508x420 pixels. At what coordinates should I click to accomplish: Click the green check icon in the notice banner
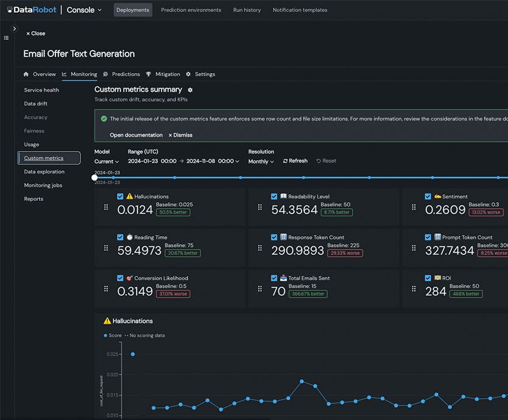[104, 119]
